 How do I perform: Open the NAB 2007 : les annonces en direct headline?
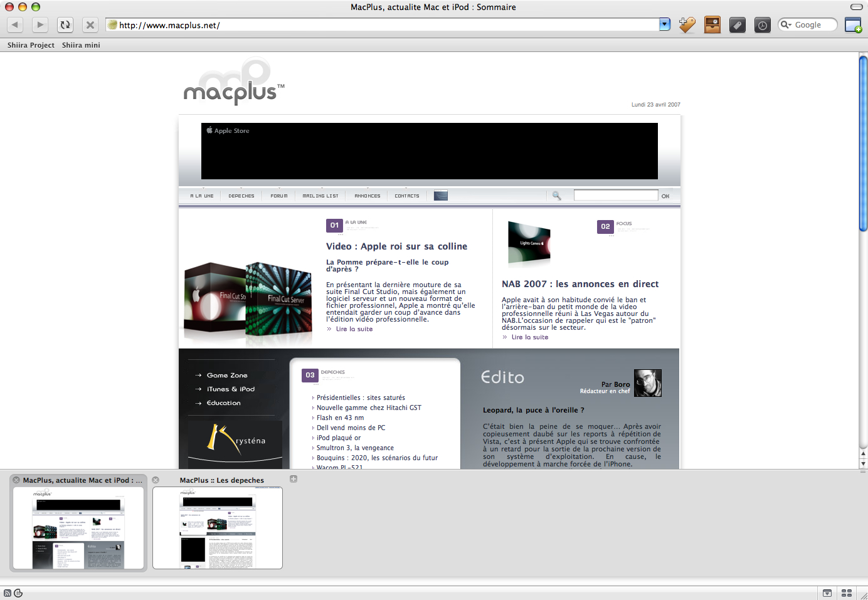(580, 284)
